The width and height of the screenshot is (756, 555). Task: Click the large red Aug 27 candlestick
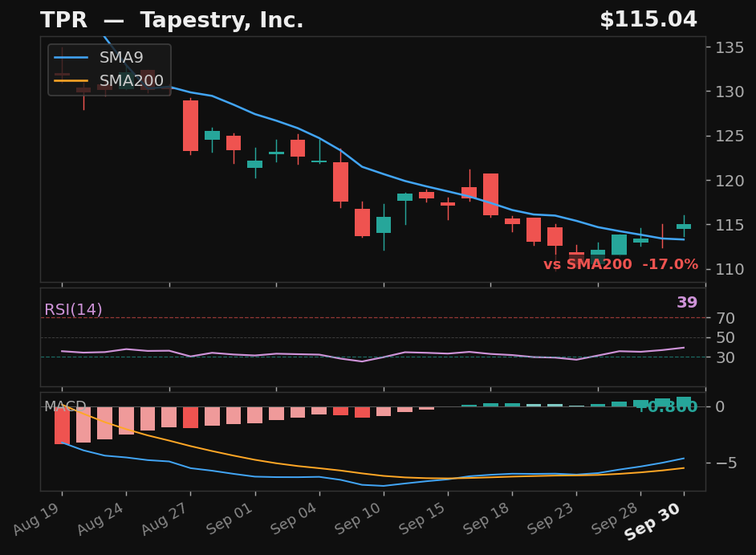click(190, 125)
